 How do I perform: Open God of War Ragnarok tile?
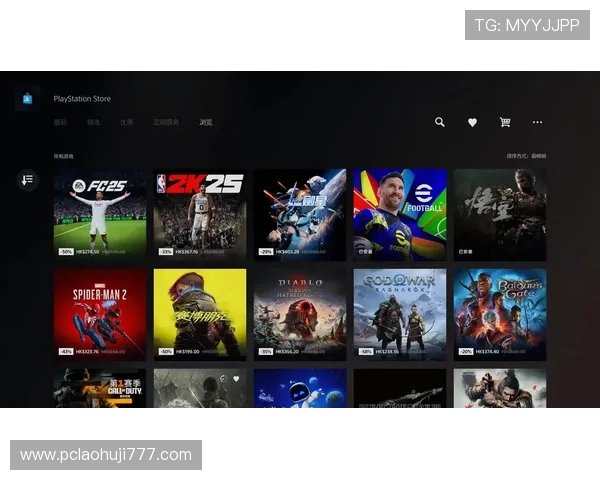400,314
